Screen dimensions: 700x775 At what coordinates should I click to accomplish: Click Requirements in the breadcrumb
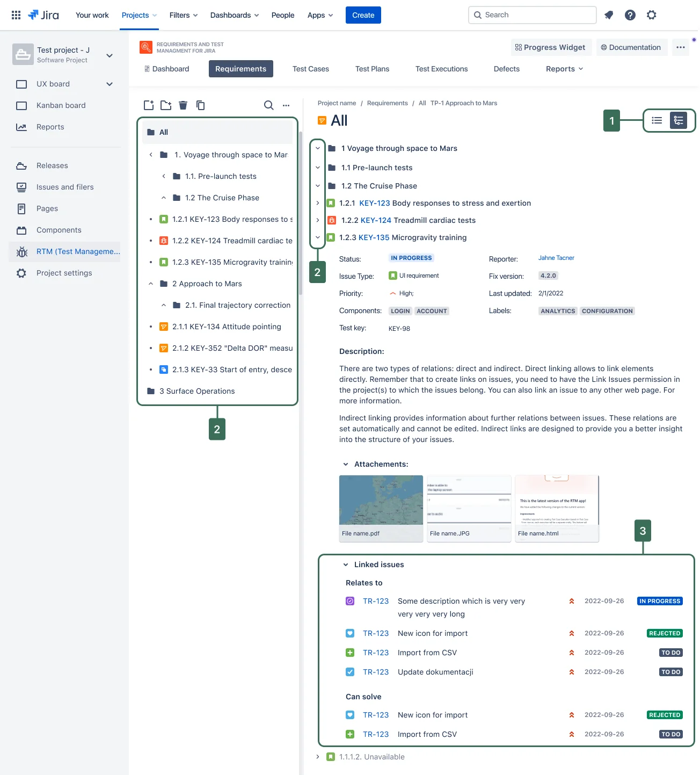coord(387,103)
